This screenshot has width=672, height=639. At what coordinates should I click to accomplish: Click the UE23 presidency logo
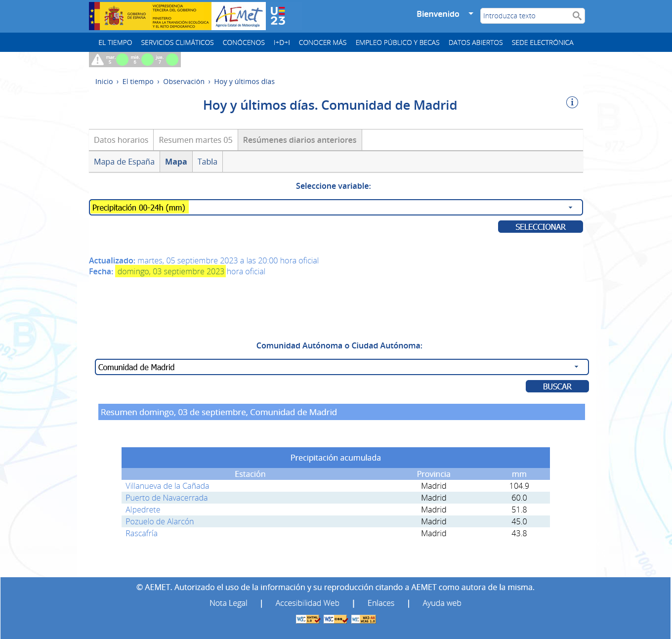click(x=278, y=16)
